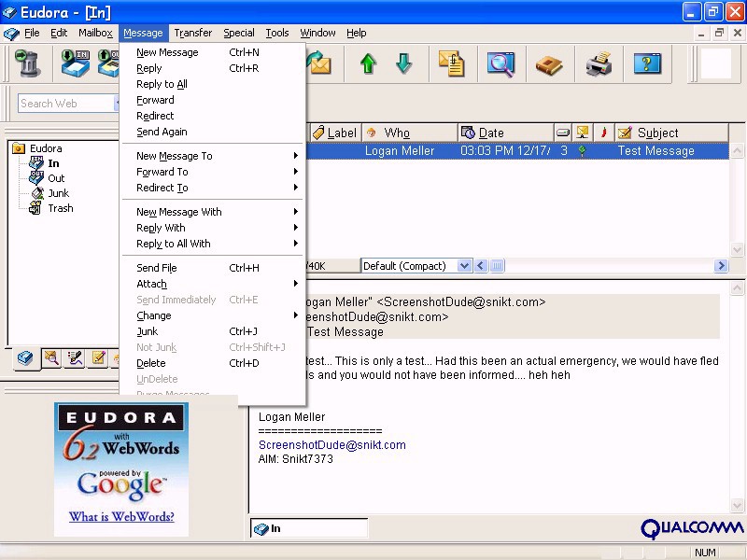Image resolution: width=747 pixels, height=560 pixels.
Task: Choose Junk menu item
Action: [x=214, y=331]
